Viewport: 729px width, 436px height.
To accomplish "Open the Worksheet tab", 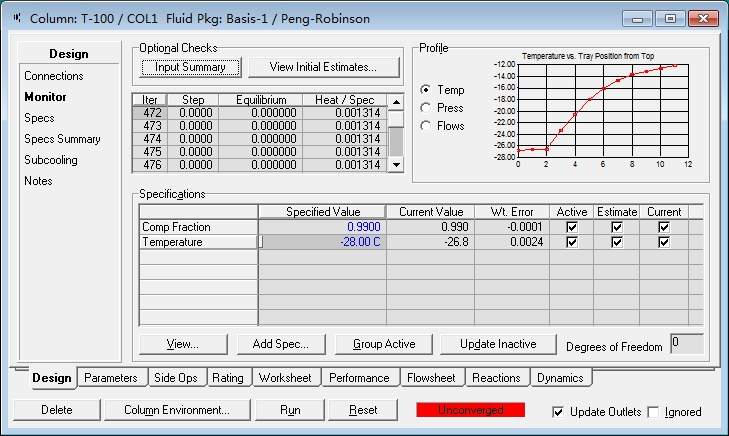I will point(284,378).
